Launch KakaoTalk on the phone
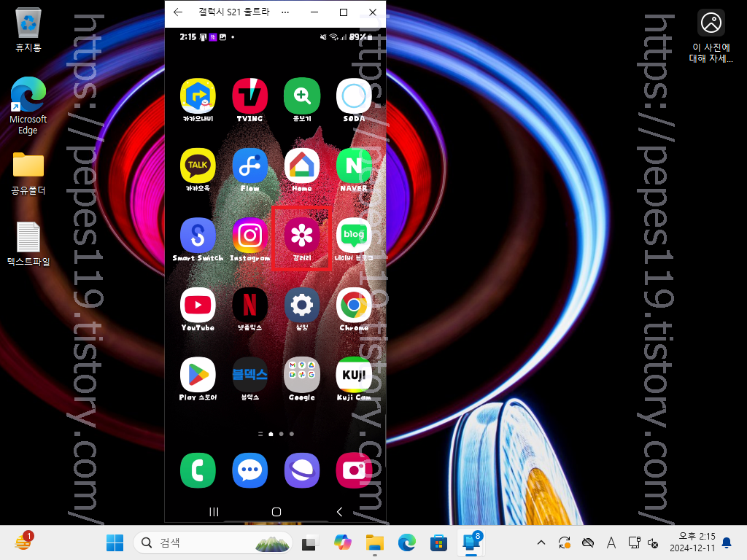The width and height of the screenshot is (747, 560). [x=198, y=166]
